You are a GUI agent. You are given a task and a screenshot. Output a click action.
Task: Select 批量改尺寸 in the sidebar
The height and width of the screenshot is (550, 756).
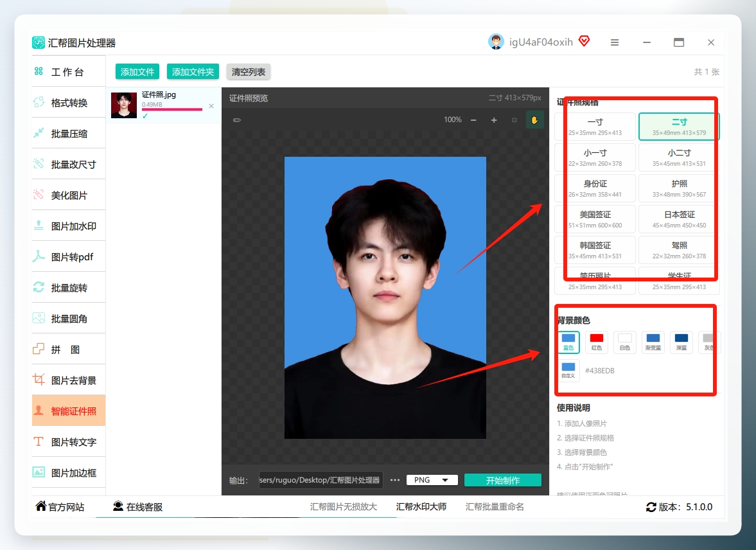coord(69,164)
